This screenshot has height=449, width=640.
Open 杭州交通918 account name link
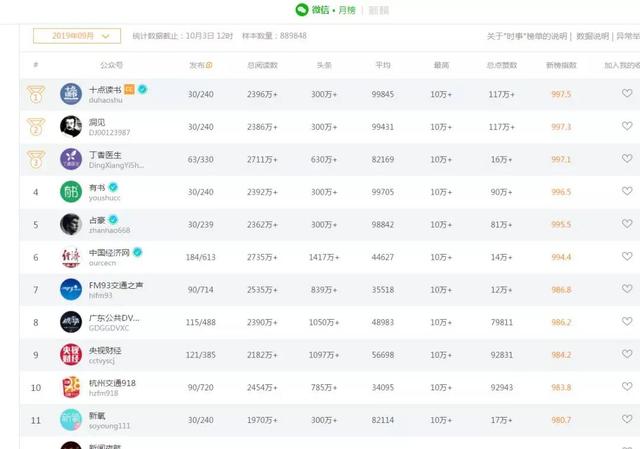click(112, 383)
